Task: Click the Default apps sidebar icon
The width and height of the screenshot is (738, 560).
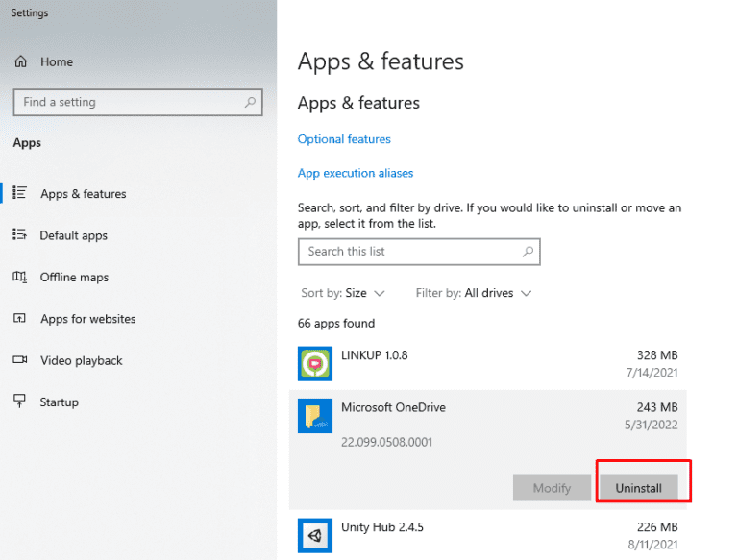Action: coord(20,235)
